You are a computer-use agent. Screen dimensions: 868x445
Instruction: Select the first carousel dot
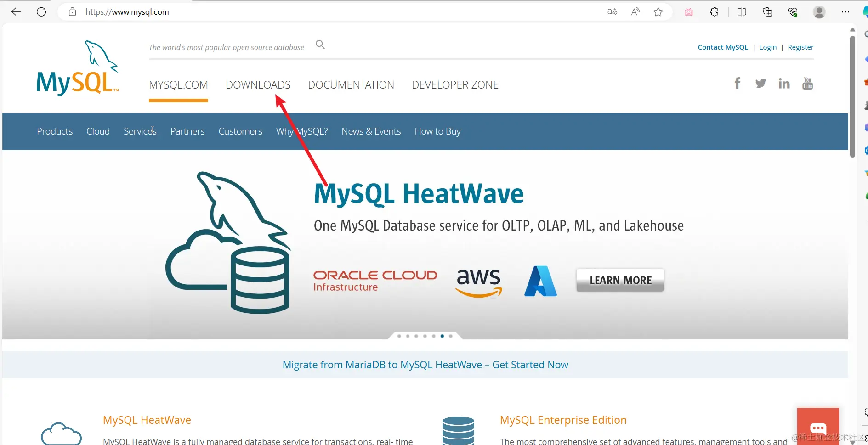coord(399,336)
